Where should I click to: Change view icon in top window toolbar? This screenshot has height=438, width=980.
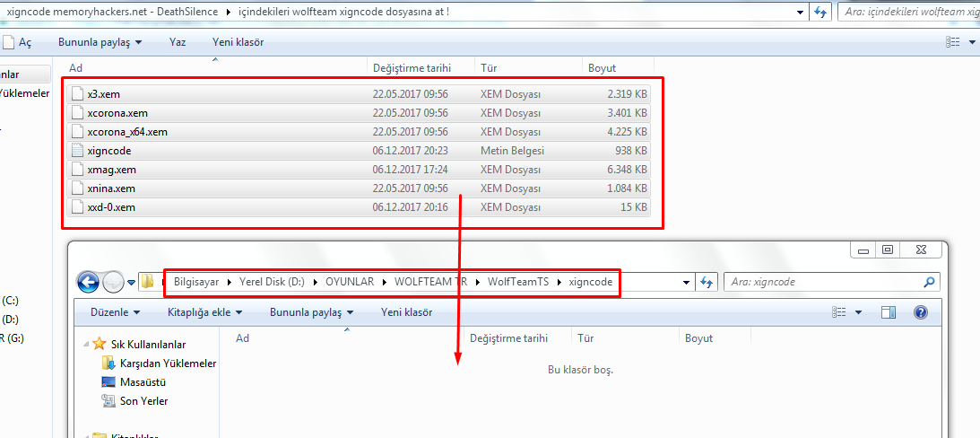click(952, 42)
